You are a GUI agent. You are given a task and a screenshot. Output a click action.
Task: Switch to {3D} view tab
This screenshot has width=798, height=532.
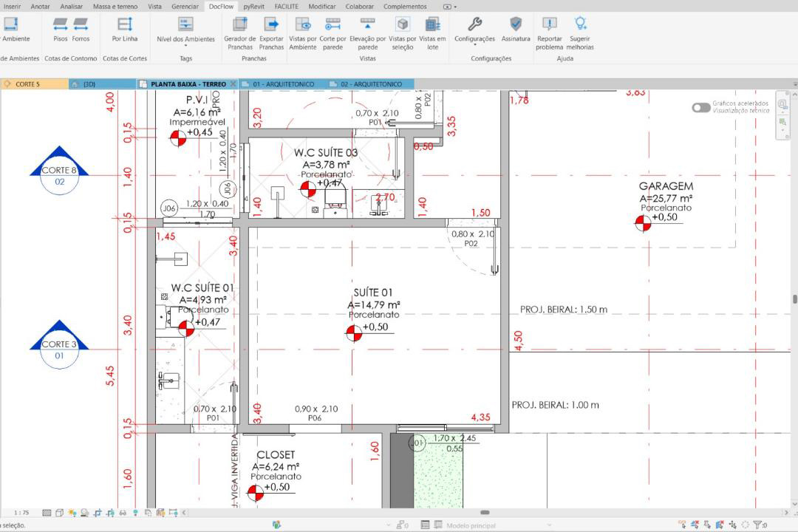(102, 84)
